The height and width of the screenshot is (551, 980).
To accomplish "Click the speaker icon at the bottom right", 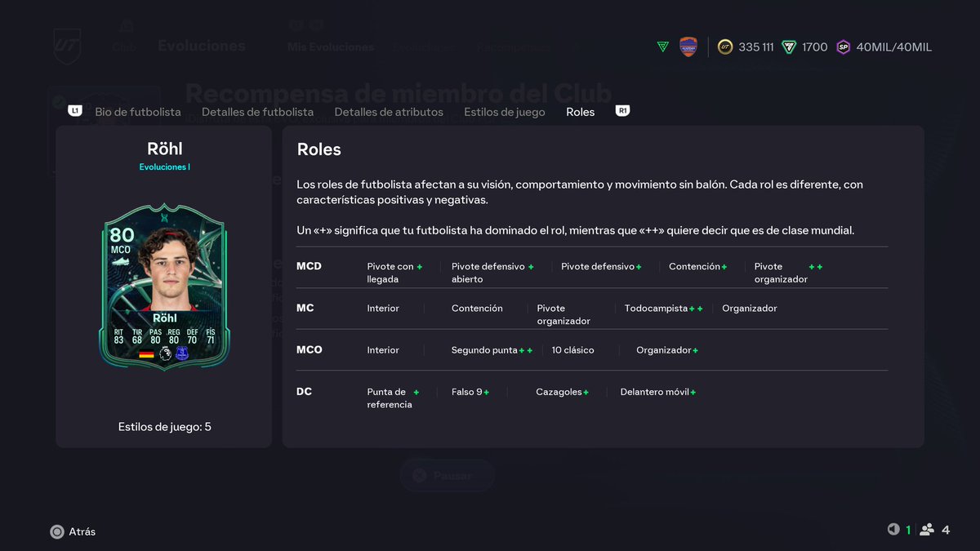I will point(893,530).
